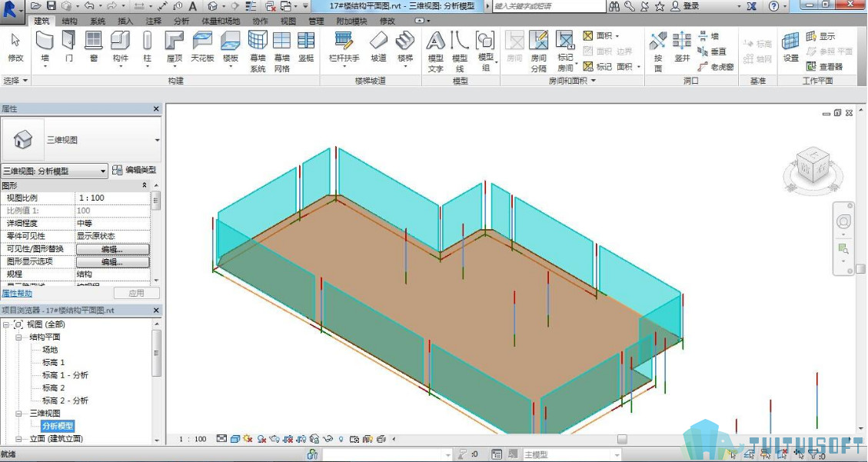Pick the 屋顶 (Roof) tool
The width and height of the screenshot is (868, 462).
click(175, 48)
